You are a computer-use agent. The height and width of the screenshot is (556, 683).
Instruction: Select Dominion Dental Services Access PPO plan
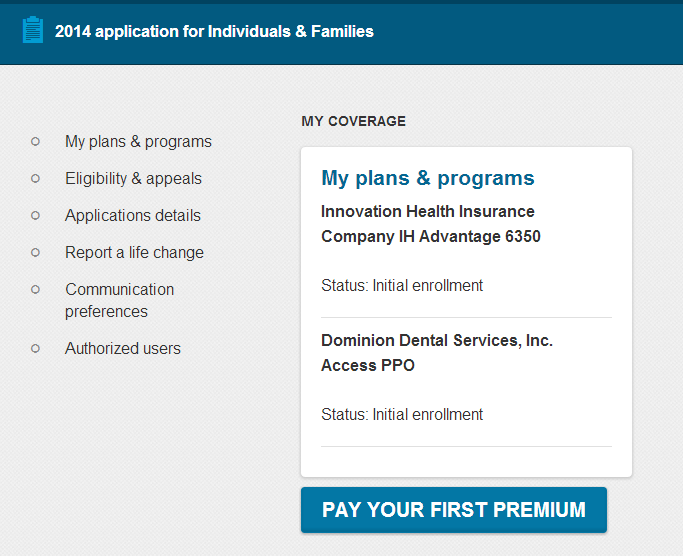(437, 353)
